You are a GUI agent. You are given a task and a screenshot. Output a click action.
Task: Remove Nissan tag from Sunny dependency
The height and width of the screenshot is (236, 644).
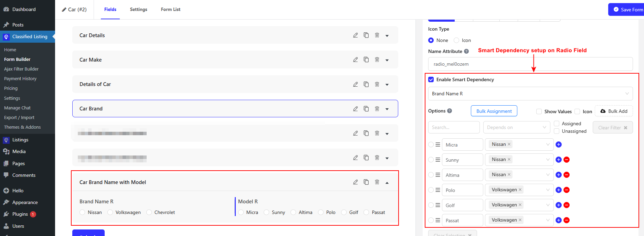509,159
